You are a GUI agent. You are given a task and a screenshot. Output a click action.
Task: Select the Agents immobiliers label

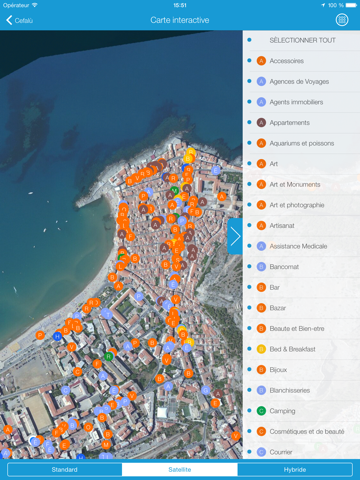(296, 102)
